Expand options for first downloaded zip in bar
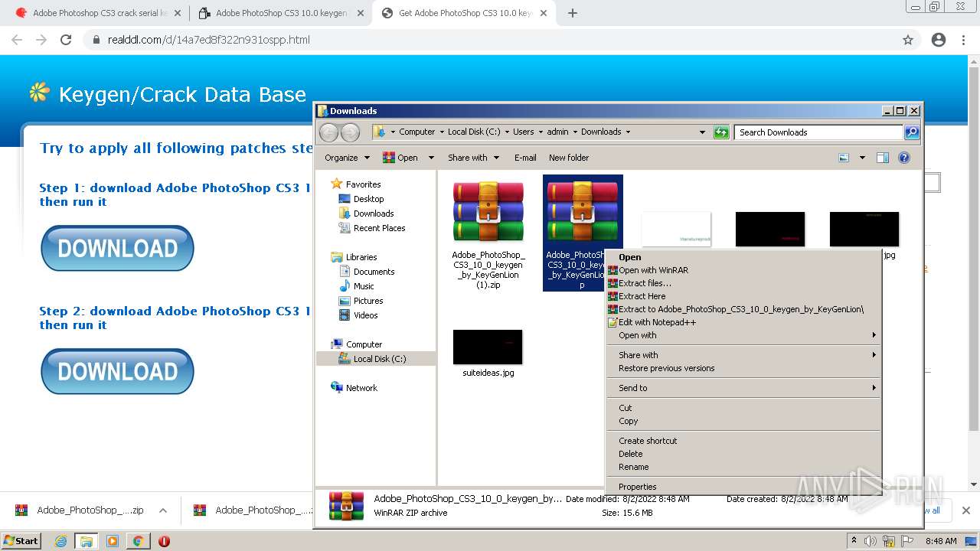 163,510
